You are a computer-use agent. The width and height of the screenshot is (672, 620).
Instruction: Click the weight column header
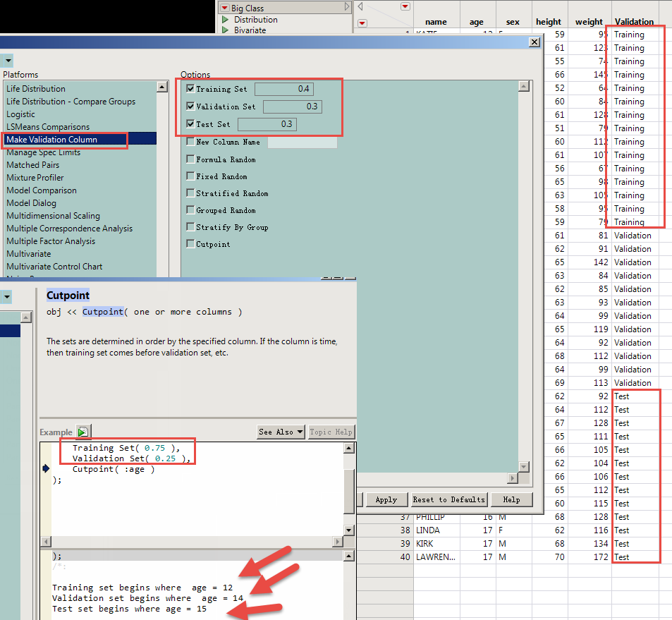tap(589, 22)
